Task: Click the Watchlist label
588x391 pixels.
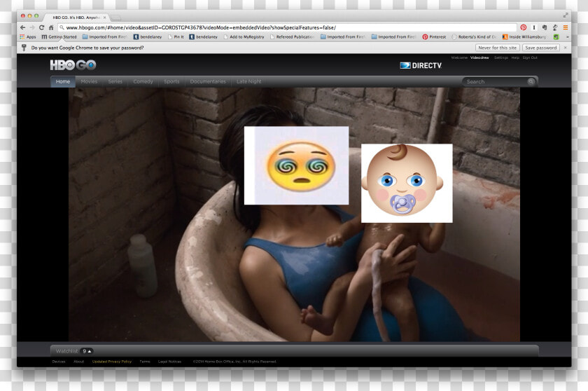Action: click(66, 351)
